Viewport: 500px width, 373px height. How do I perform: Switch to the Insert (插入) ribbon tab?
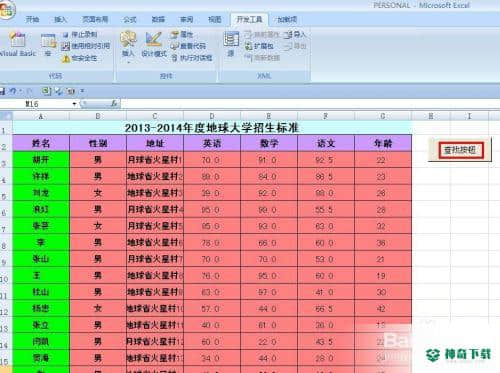(x=60, y=20)
